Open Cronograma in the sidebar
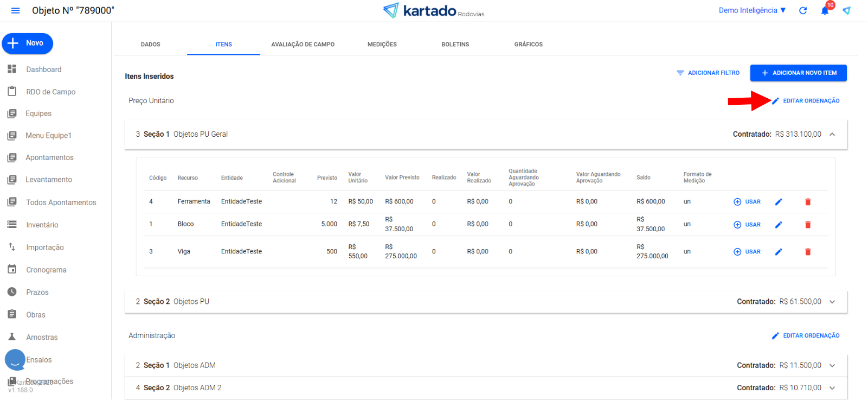This screenshot has height=400, width=868. tap(46, 270)
